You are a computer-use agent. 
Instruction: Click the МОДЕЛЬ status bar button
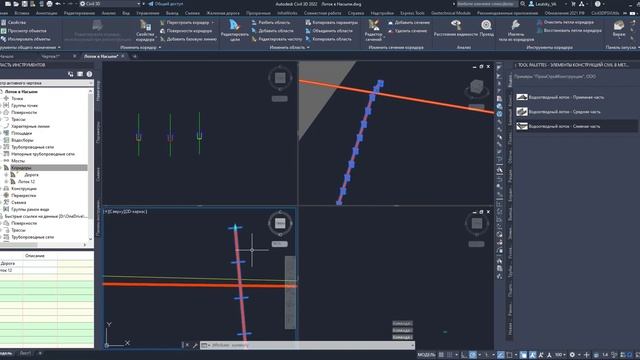(426, 355)
